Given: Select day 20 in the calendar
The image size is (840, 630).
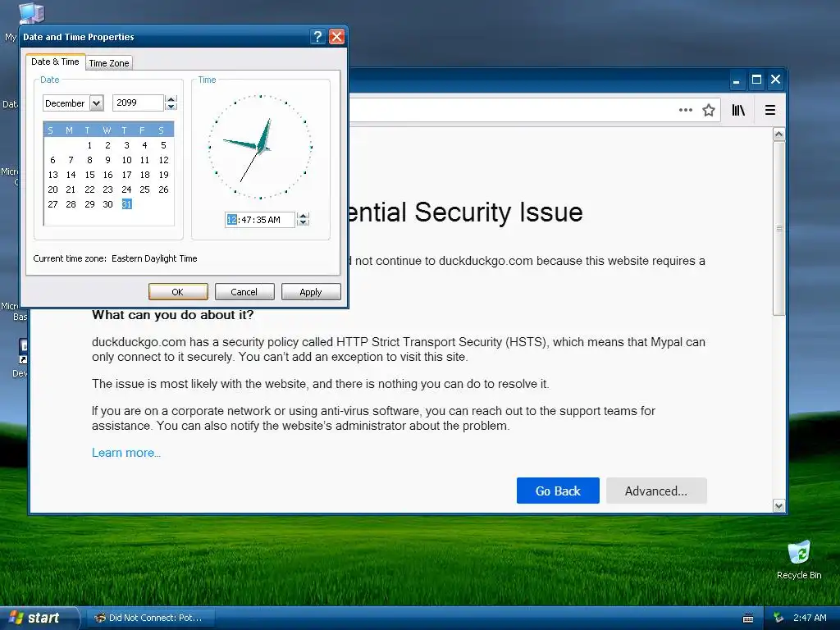Looking at the screenshot, I should pyautogui.click(x=52, y=189).
